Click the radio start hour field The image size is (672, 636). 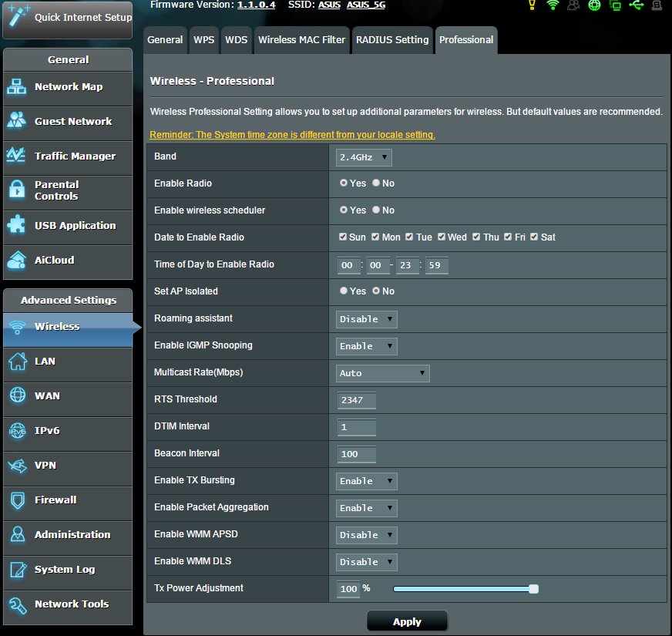[x=349, y=265]
